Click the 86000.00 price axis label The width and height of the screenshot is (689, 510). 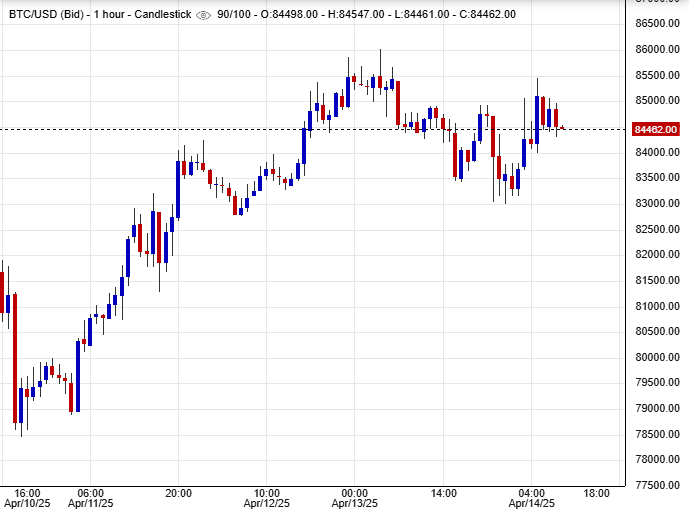coord(656,49)
